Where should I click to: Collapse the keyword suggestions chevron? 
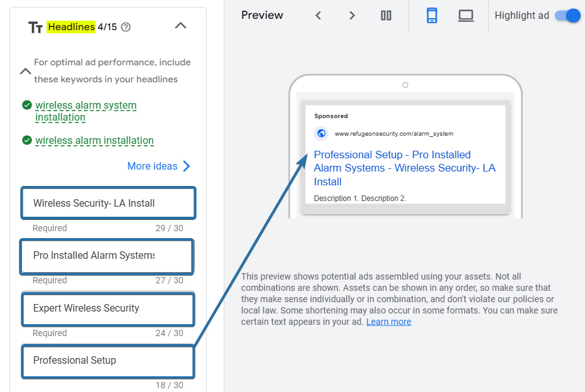[25, 71]
